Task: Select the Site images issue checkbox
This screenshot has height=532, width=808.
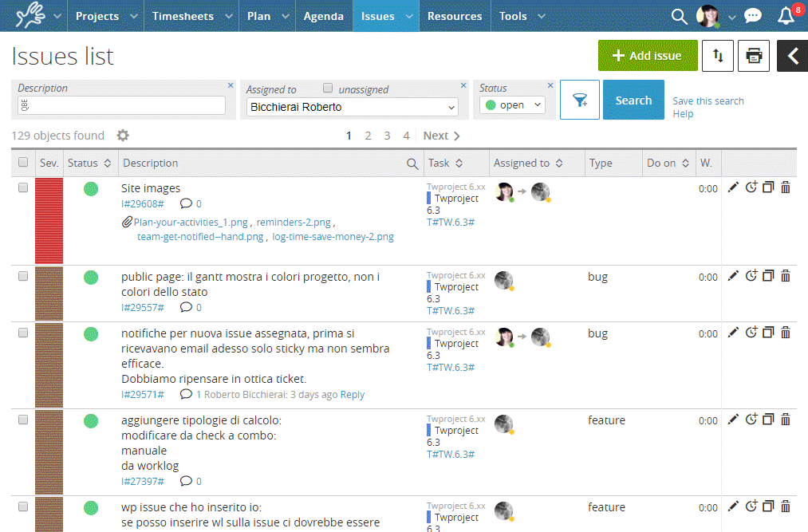Action: tap(23, 188)
